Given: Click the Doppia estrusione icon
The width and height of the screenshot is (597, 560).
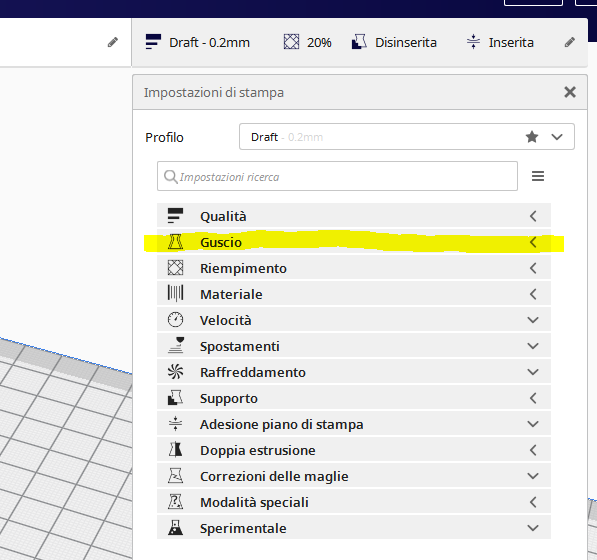Looking at the screenshot, I should click(x=175, y=450).
